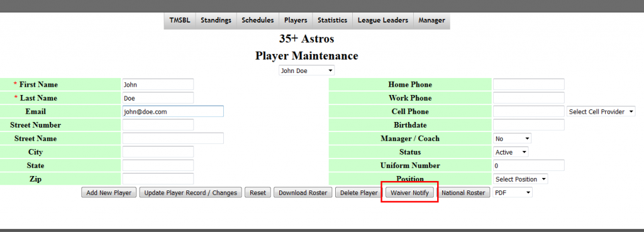This screenshot has height=232, width=644.
Task: Click the Birthdate input field
Action: [528, 125]
